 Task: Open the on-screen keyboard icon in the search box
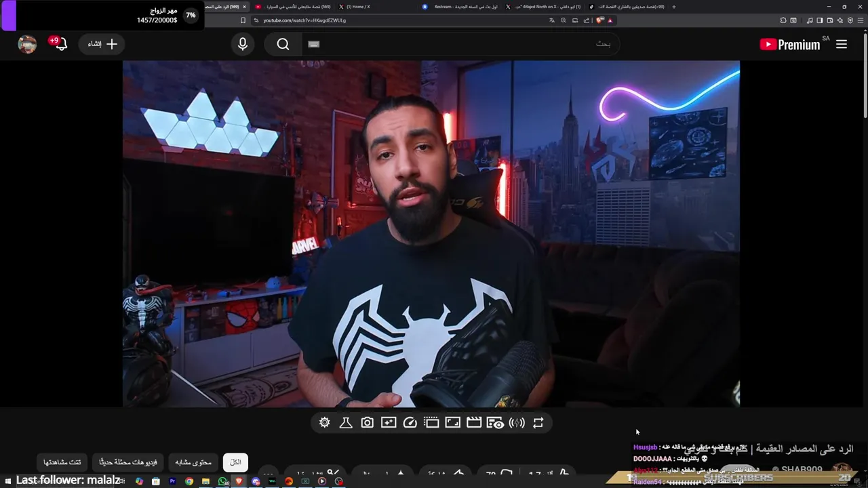313,44
